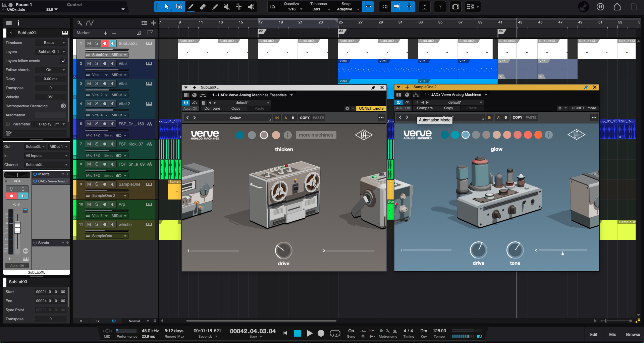Select the Mute tool
This screenshot has height=343, width=644.
pos(227,7)
